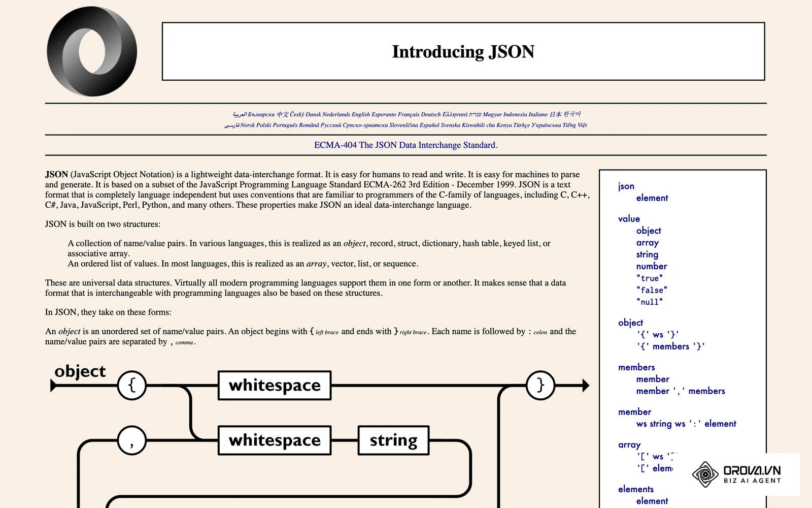This screenshot has height=508, width=812.
Task: Choose the Español language link
Action: (429, 125)
